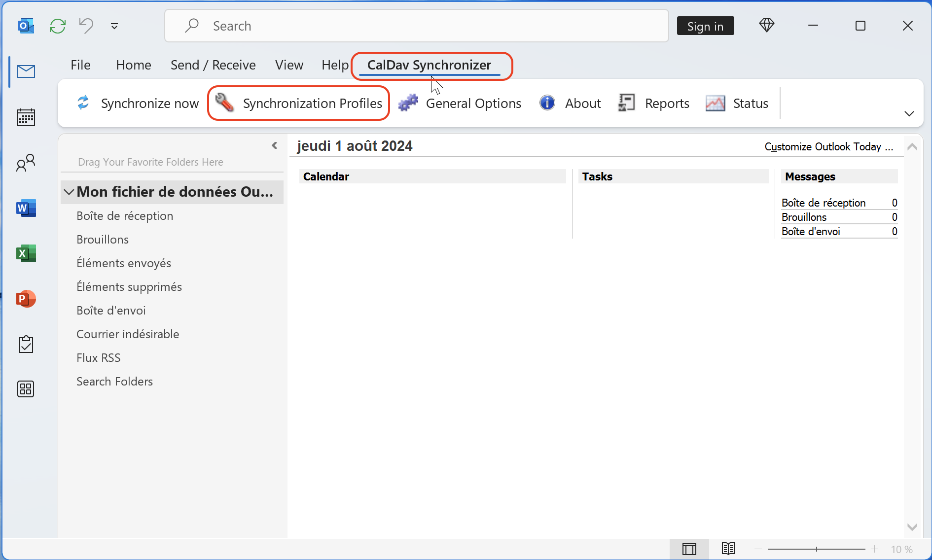This screenshot has width=932, height=560.
Task: Select the CalDav Synchronizer tab
Action: pyautogui.click(x=429, y=65)
